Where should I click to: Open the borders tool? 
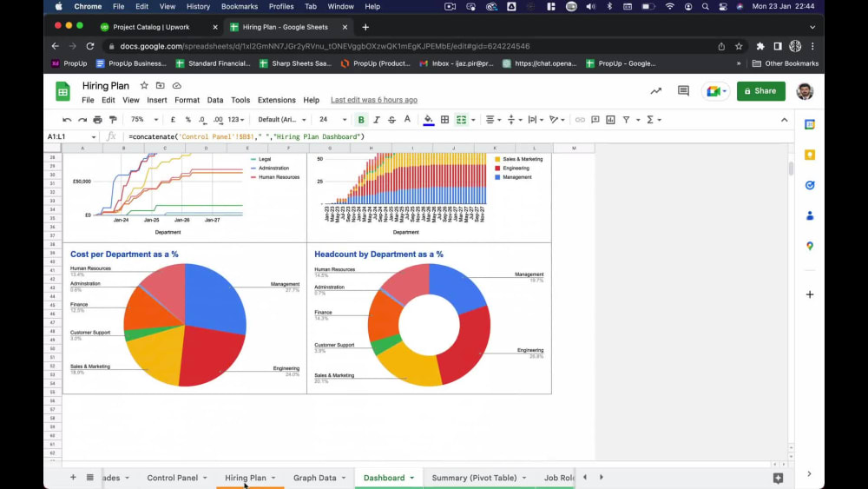[444, 120]
